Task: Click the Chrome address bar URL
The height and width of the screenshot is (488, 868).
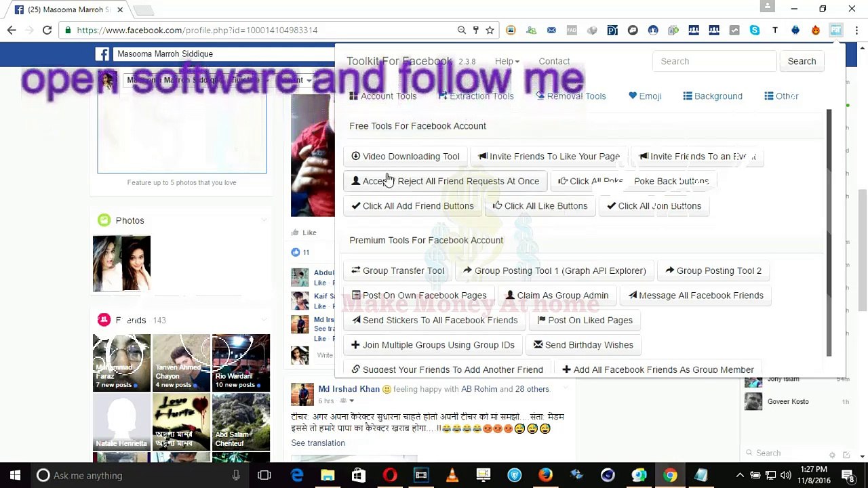Action: click(x=197, y=30)
